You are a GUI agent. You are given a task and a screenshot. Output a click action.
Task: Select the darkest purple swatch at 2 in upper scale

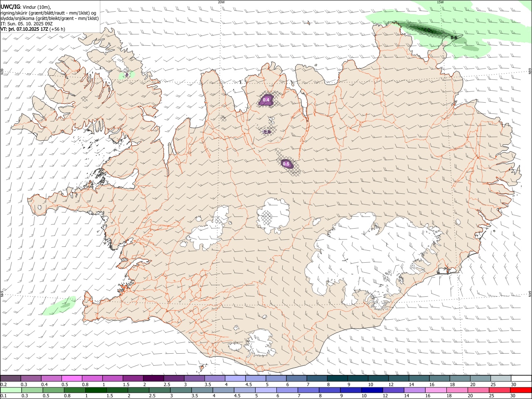click(x=153, y=379)
